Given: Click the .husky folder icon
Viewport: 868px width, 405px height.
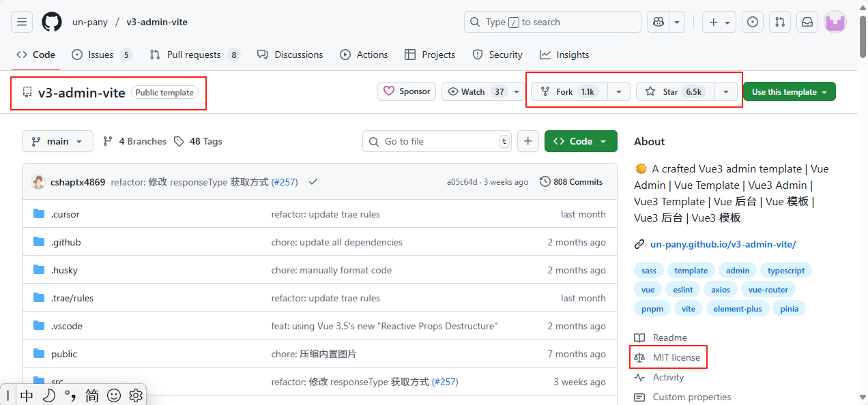Looking at the screenshot, I should pos(39,270).
